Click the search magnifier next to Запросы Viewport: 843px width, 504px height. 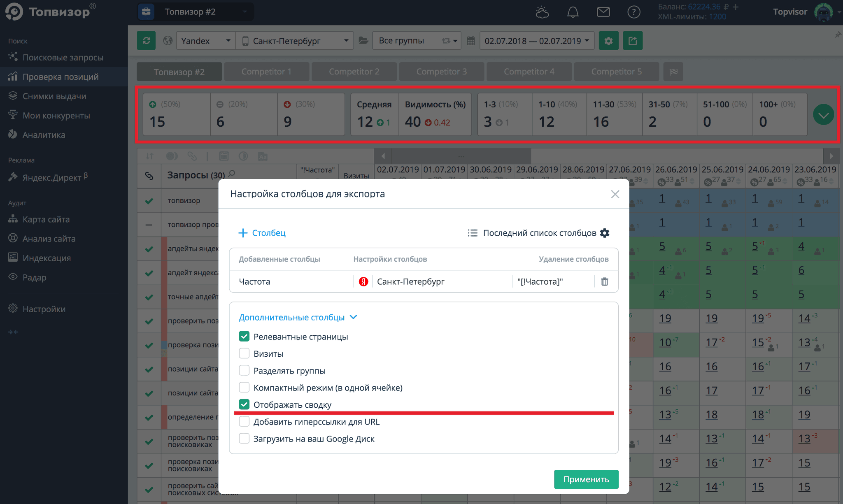pos(232,174)
